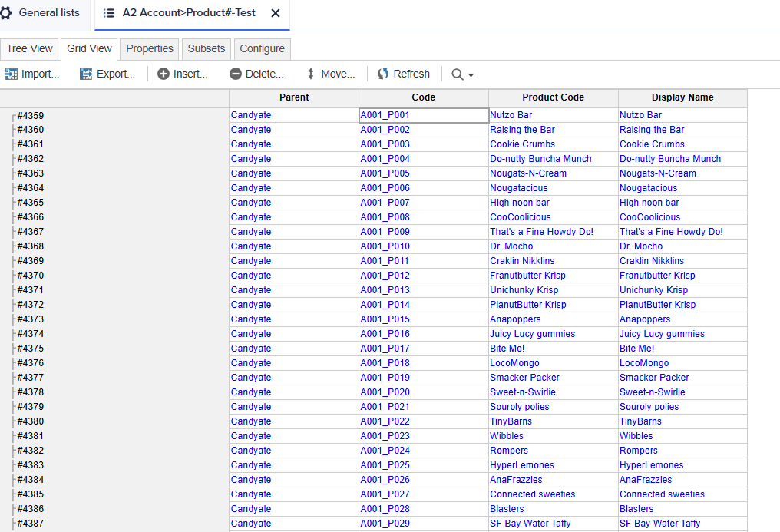780x532 pixels.
Task: Click the Delete... button label
Action: click(265, 74)
